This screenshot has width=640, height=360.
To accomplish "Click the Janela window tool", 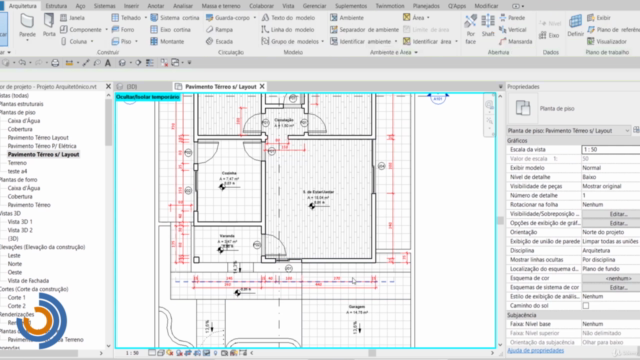I will [x=72, y=18].
